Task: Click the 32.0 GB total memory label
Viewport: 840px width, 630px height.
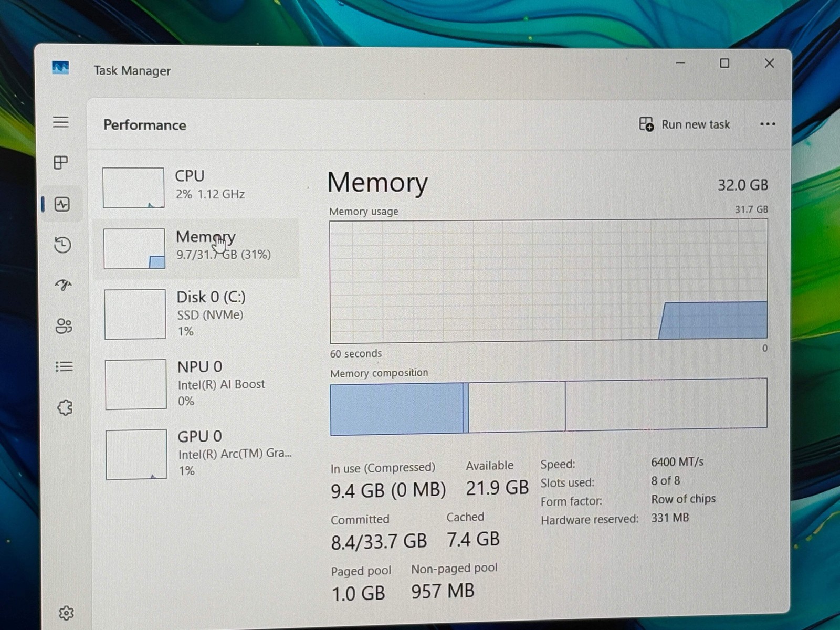Action: point(743,185)
